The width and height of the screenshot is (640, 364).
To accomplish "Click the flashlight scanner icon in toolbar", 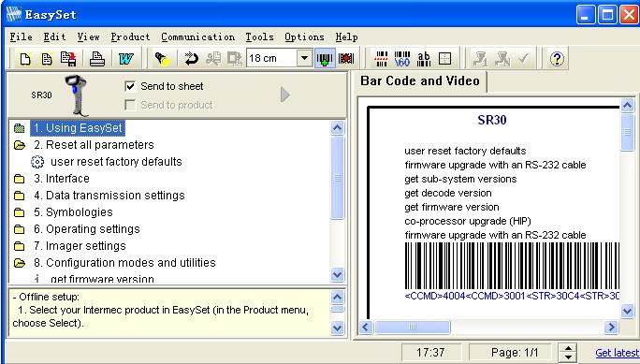I will pos(163,59).
